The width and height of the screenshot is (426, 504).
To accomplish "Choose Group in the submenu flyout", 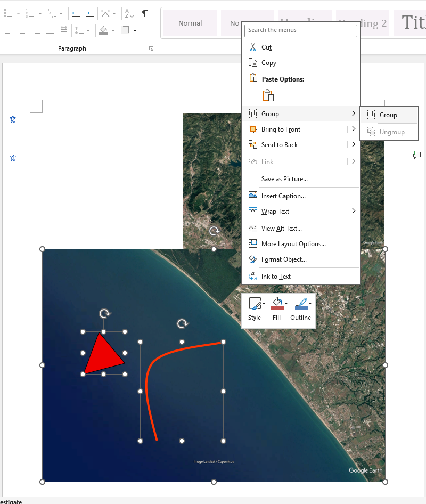I will click(389, 115).
